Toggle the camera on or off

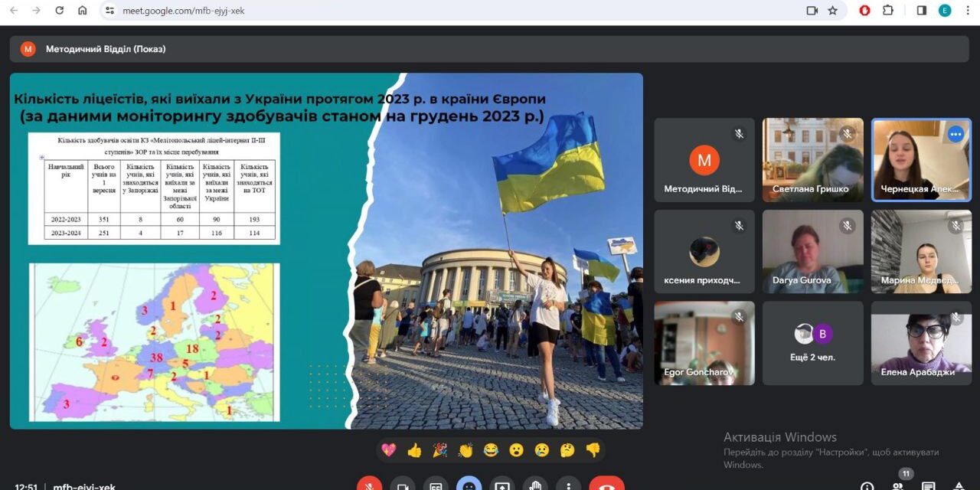[x=403, y=485]
